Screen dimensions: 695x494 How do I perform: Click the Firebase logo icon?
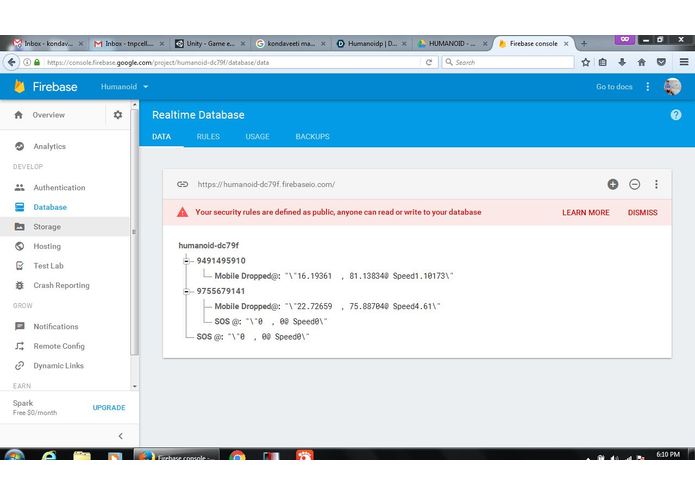(x=19, y=86)
